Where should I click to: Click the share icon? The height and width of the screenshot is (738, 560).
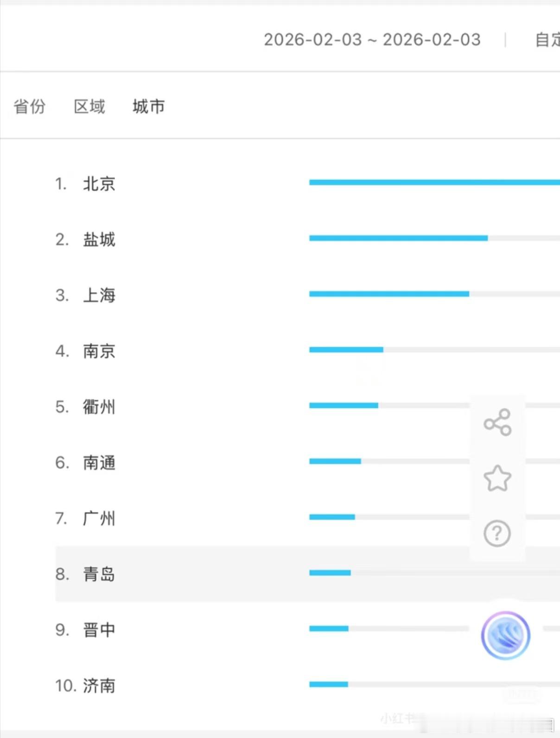tap(497, 422)
